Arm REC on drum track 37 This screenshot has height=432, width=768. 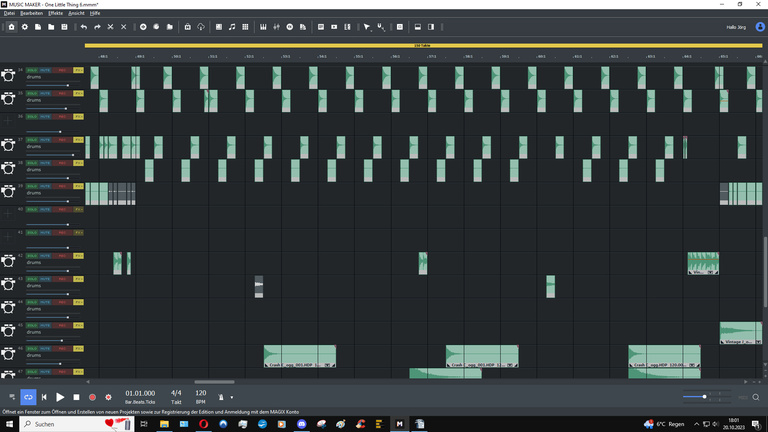[x=62, y=140]
